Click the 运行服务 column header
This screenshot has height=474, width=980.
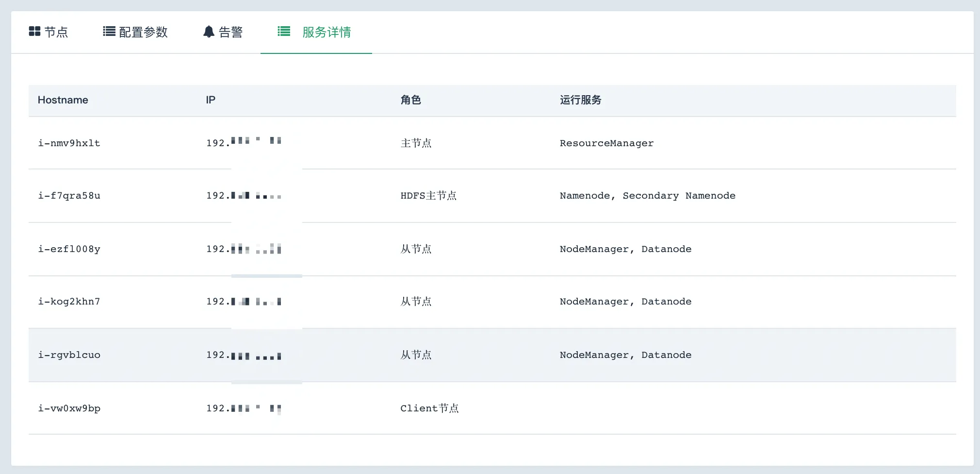pyautogui.click(x=580, y=100)
